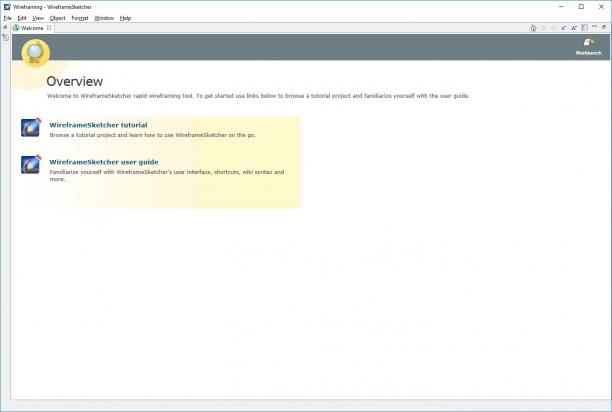The width and height of the screenshot is (612, 412).
Task: Go to the Welcome home page icon
Action: [x=533, y=28]
